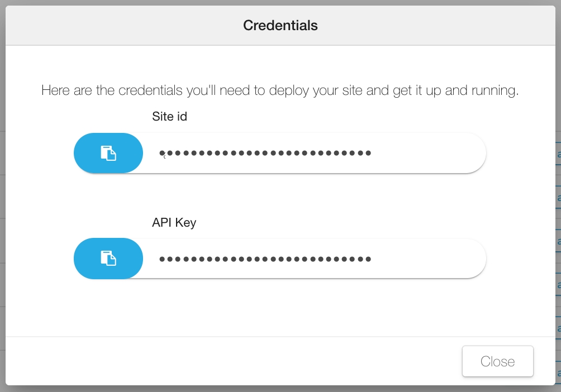Click the last dot of masked API Key
The image size is (561, 392).
(x=368, y=259)
